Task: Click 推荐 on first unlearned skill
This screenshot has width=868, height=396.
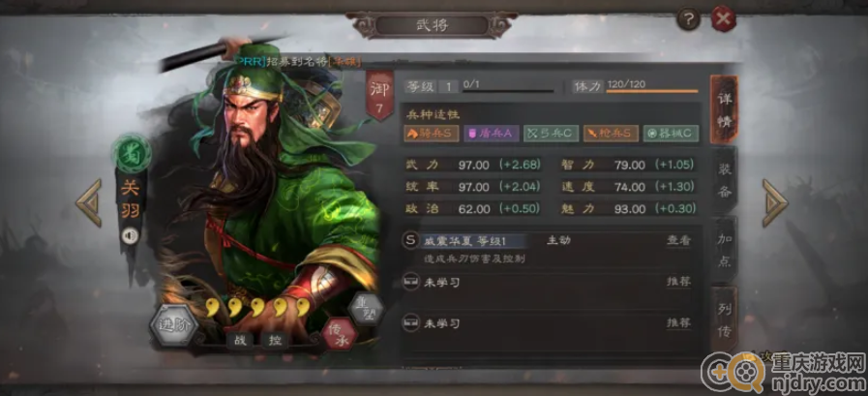Action: [x=678, y=282]
